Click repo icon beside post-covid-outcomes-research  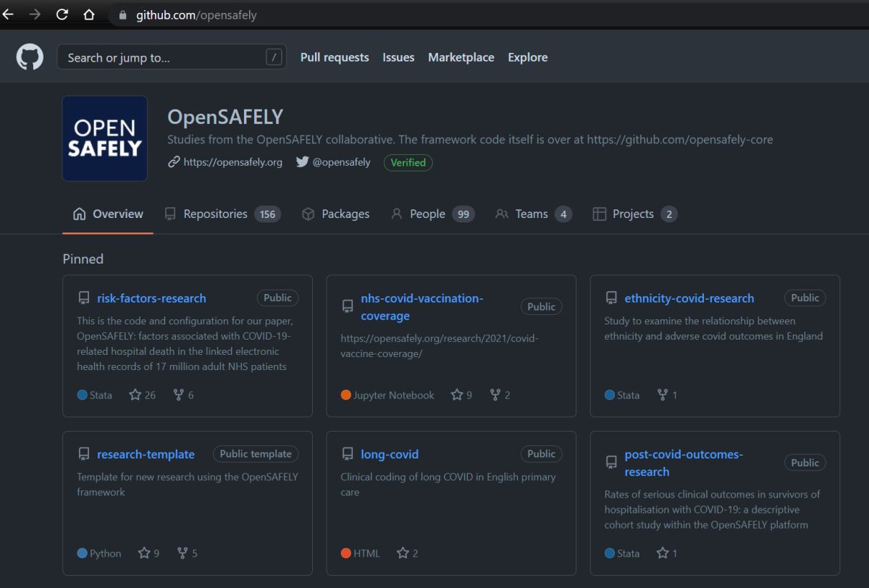point(611,463)
